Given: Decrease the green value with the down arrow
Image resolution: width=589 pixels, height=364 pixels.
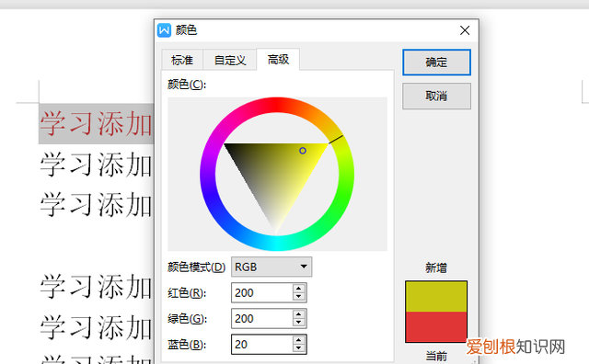Looking at the screenshot, I should point(299,323).
